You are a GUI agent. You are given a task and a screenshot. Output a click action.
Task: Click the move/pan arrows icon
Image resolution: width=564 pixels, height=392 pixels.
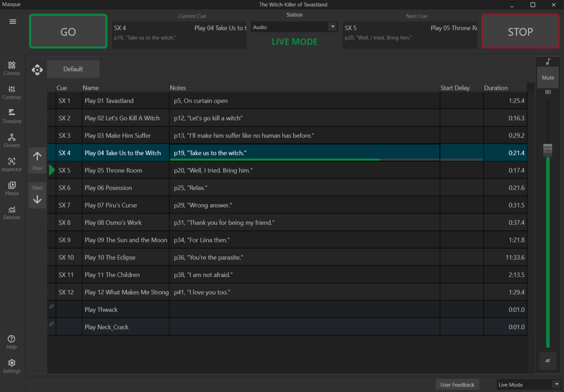37,70
